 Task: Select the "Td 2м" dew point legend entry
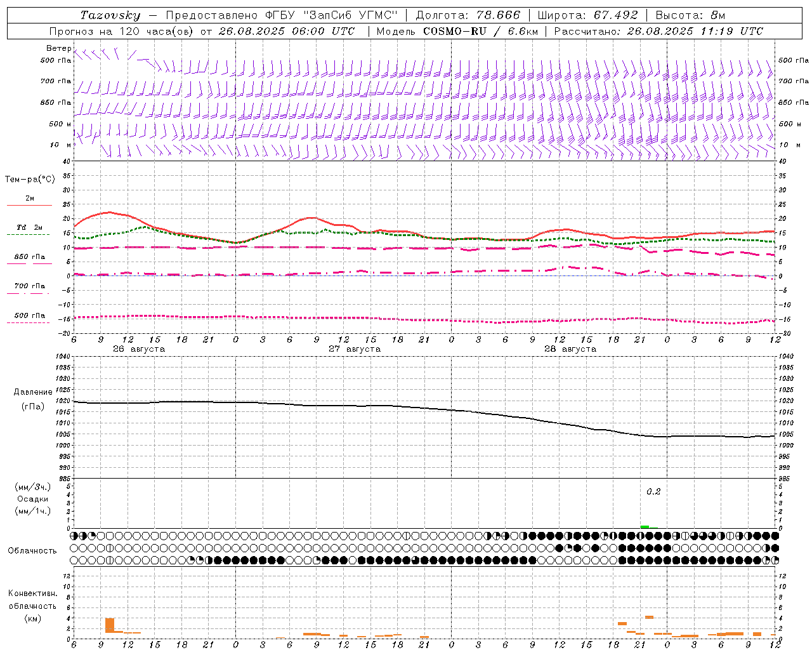[x=29, y=227]
